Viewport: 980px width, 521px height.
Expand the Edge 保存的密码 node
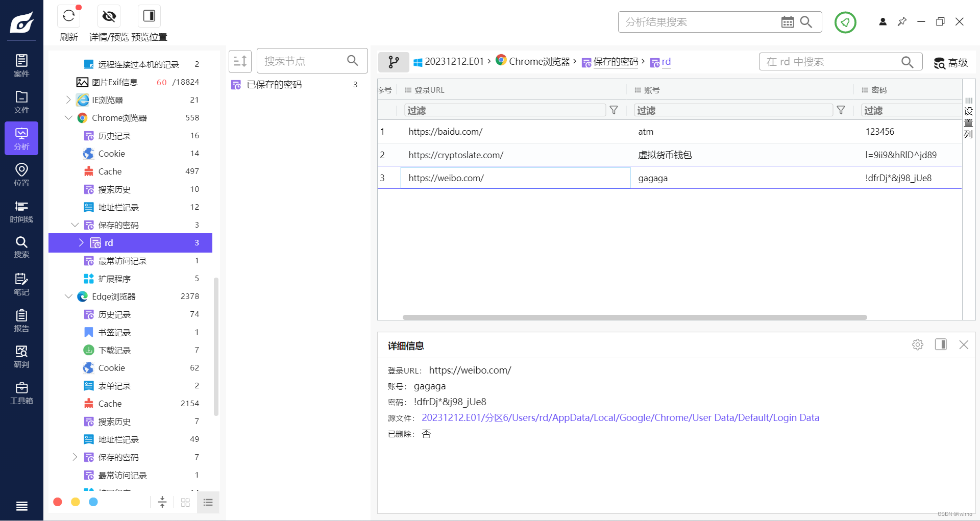click(x=75, y=457)
